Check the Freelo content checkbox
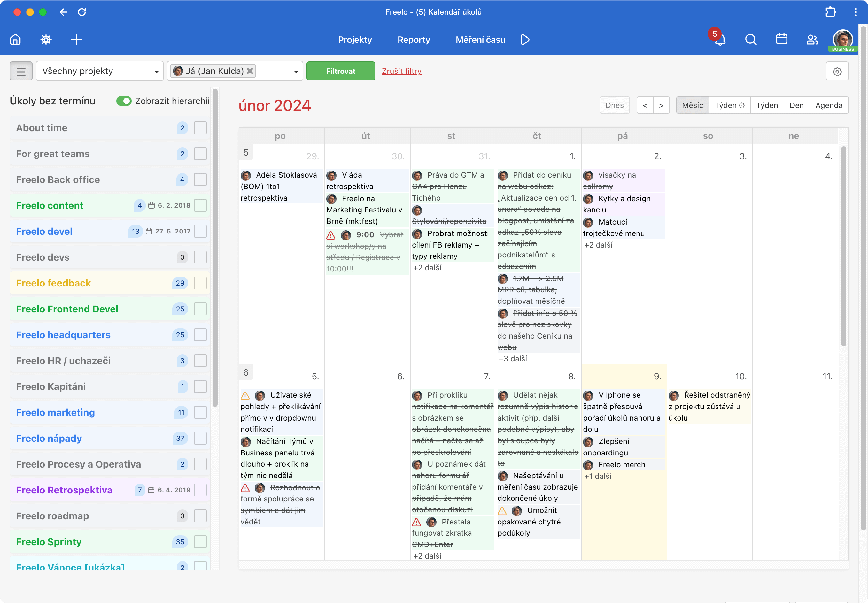Viewport: 868px width, 603px height. click(200, 206)
